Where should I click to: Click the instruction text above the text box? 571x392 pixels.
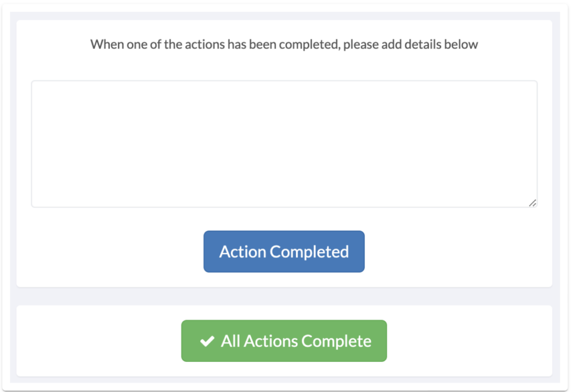tap(284, 45)
